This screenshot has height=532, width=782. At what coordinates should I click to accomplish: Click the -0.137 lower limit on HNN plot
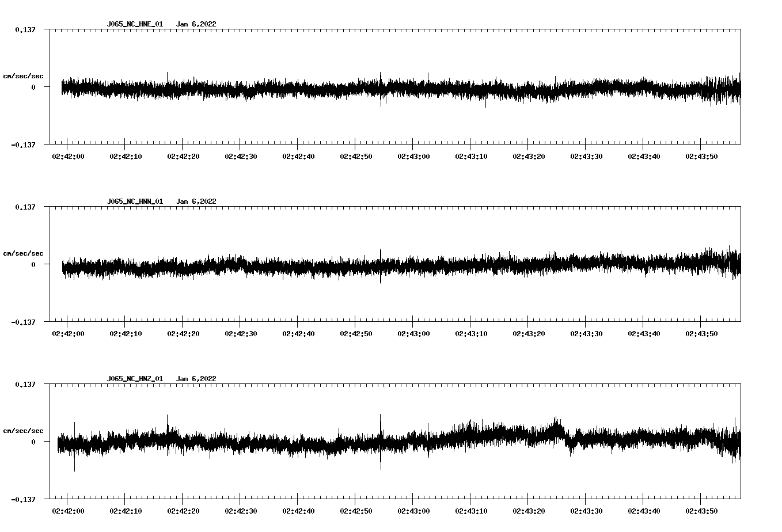pos(23,322)
